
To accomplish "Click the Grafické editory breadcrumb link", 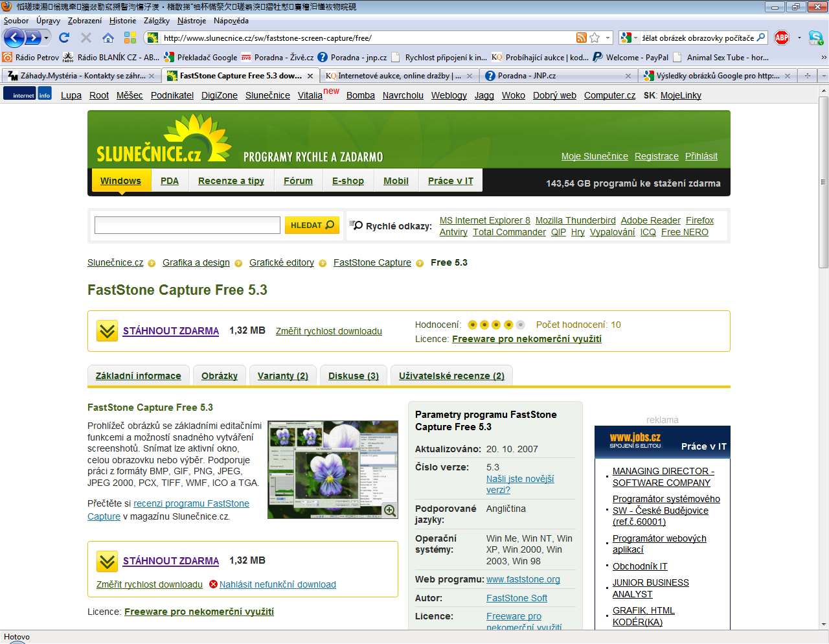I will tap(282, 262).
